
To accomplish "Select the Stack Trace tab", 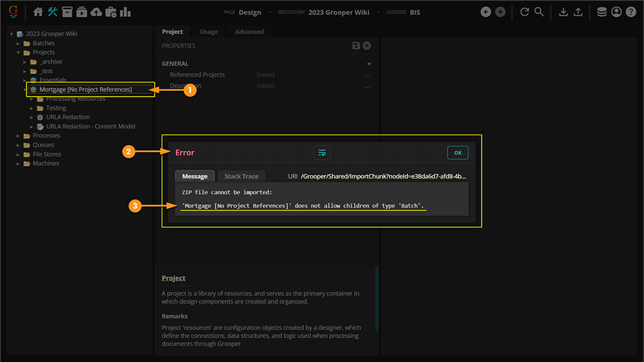I will tap(241, 176).
